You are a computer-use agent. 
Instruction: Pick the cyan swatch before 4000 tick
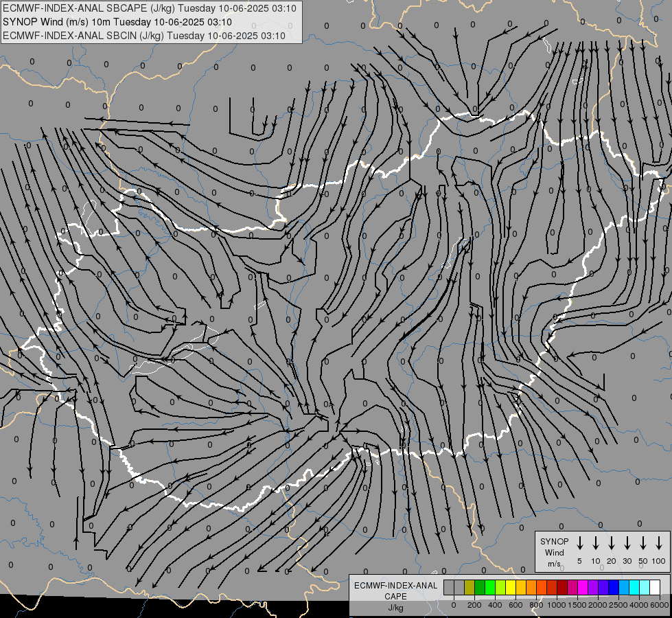(x=635, y=587)
